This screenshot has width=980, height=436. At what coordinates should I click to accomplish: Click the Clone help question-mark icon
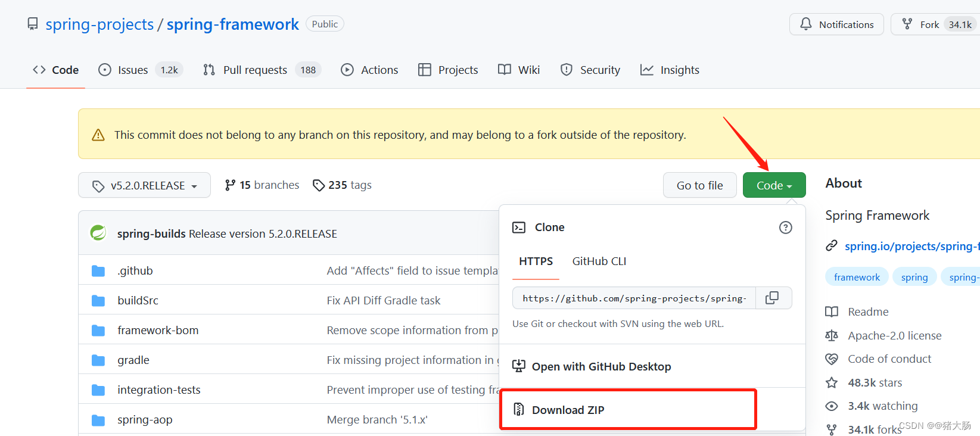(786, 228)
